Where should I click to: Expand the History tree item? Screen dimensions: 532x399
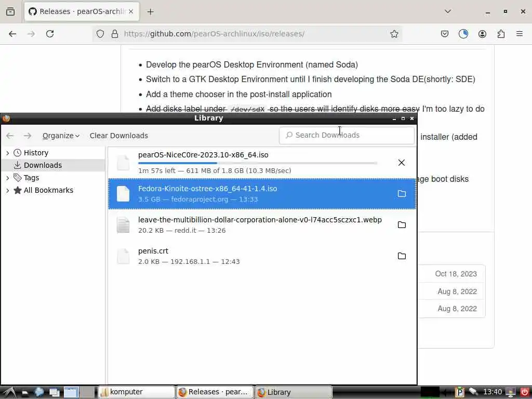pyautogui.click(x=7, y=153)
